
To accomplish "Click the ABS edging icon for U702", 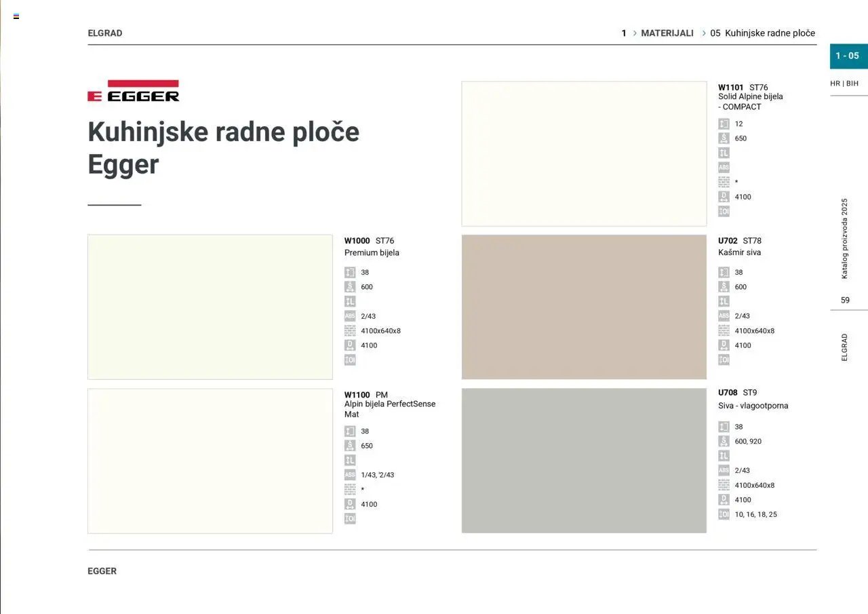I will pyautogui.click(x=724, y=316).
